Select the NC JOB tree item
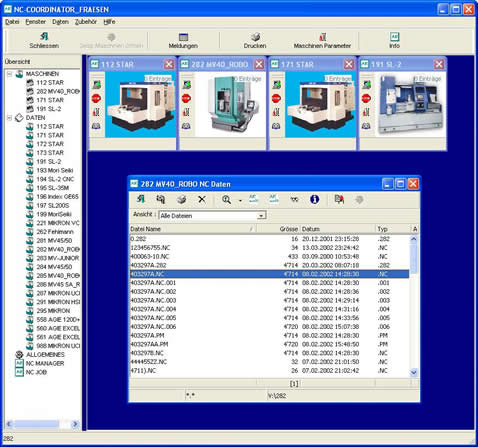Image resolution: width=478 pixels, height=447 pixels. click(x=36, y=372)
